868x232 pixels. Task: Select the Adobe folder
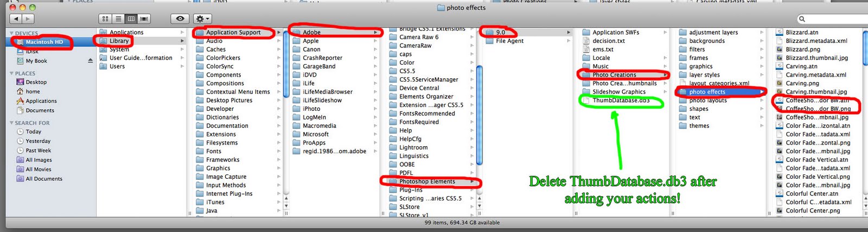pos(311,32)
